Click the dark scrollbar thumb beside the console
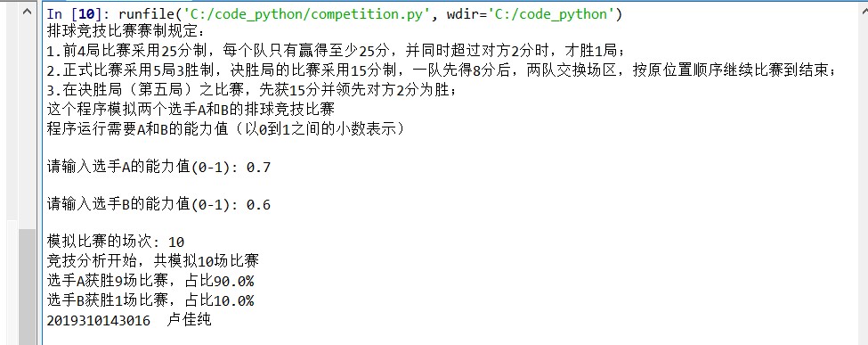Screen dimensions: 868x345 [28, 287]
